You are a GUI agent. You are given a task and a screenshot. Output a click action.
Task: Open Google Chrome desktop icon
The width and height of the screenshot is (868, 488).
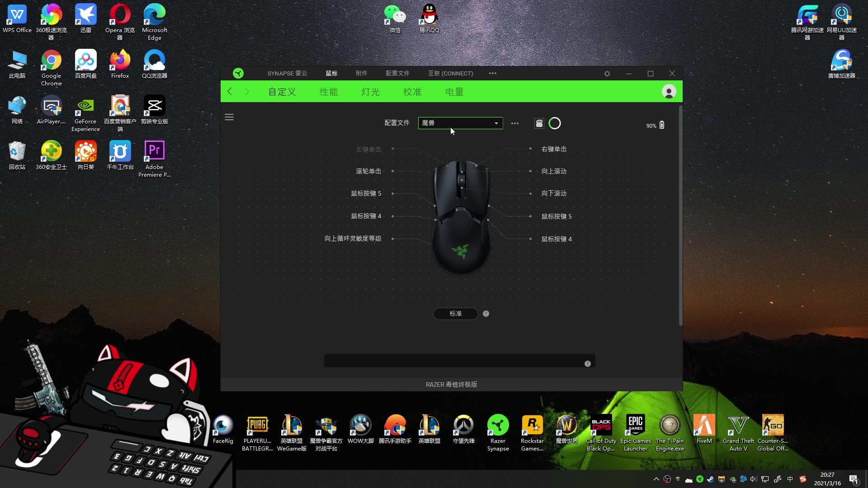pyautogui.click(x=52, y=68)
